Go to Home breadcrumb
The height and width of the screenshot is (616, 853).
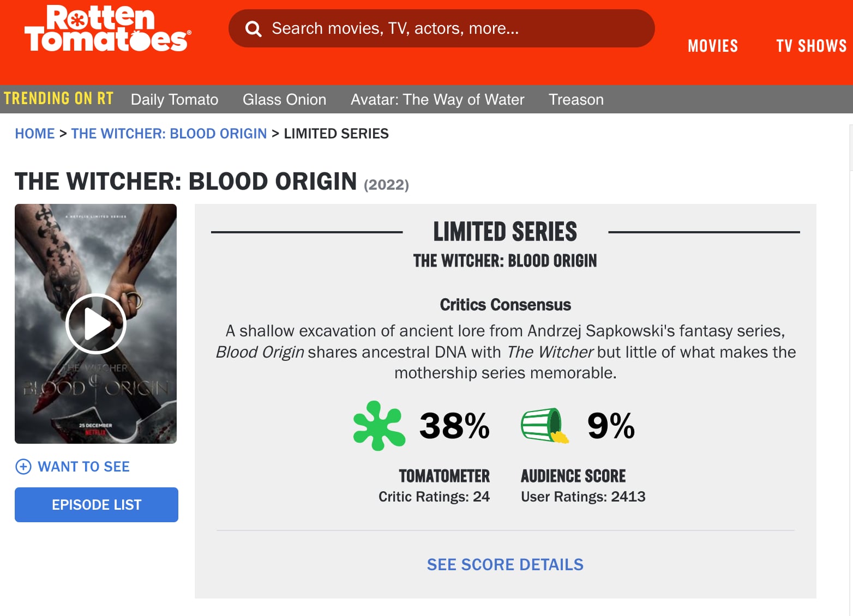click(35, 134)
